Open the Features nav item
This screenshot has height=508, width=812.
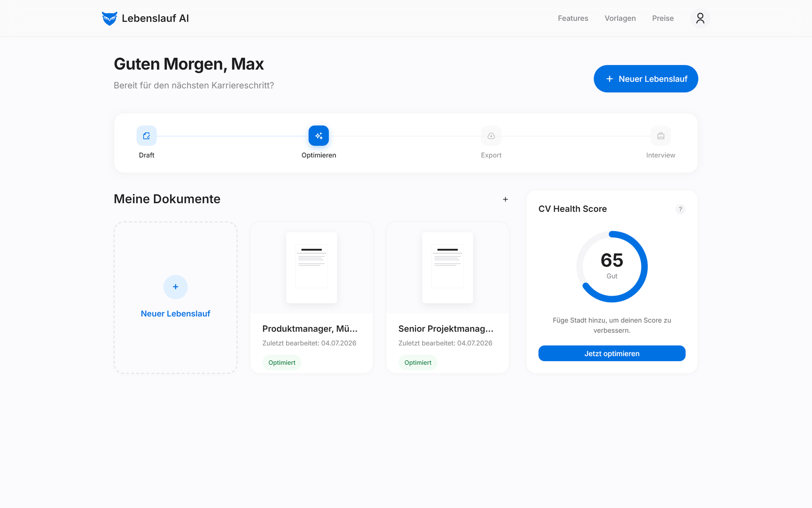point(573,18)
